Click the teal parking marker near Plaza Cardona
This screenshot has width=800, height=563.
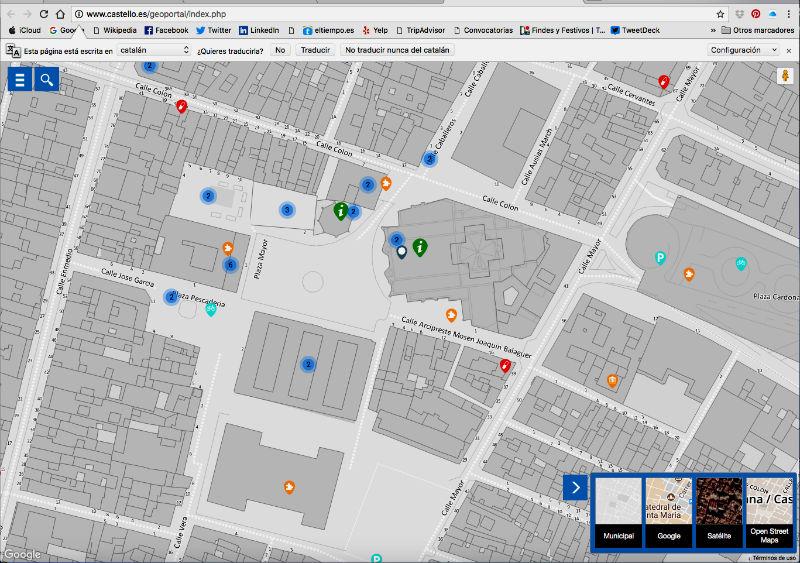click(660, 258)
